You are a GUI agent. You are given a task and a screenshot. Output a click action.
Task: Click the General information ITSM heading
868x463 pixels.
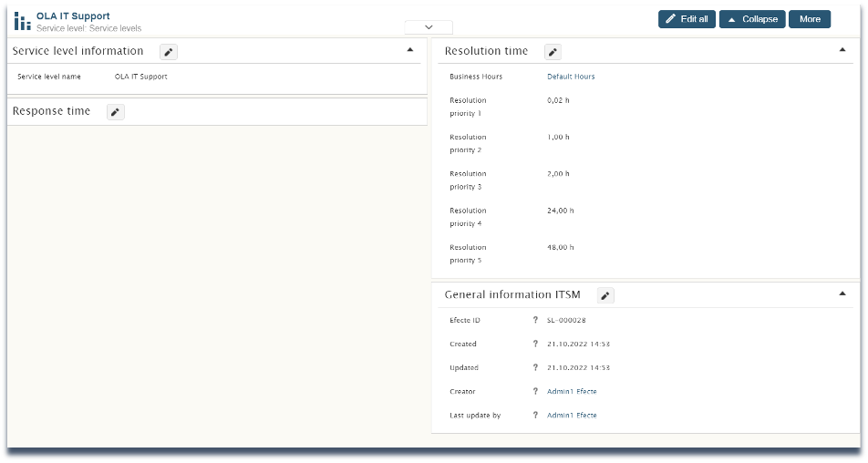[512, 294]
